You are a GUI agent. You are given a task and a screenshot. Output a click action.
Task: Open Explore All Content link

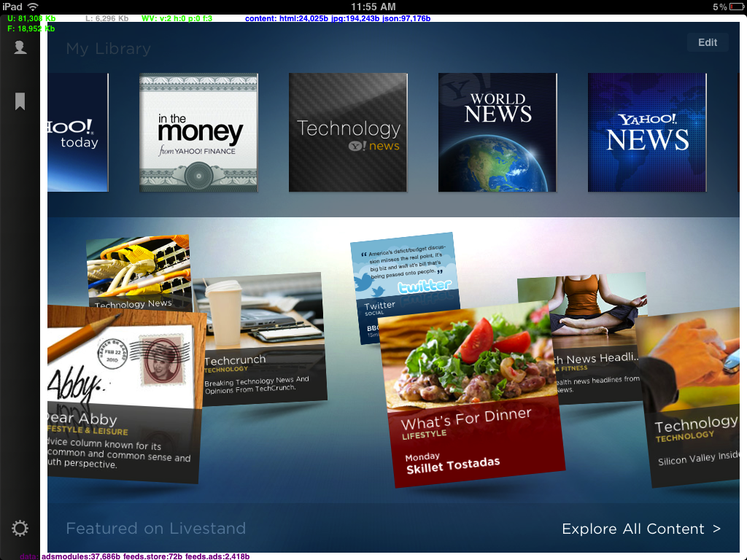641,529
